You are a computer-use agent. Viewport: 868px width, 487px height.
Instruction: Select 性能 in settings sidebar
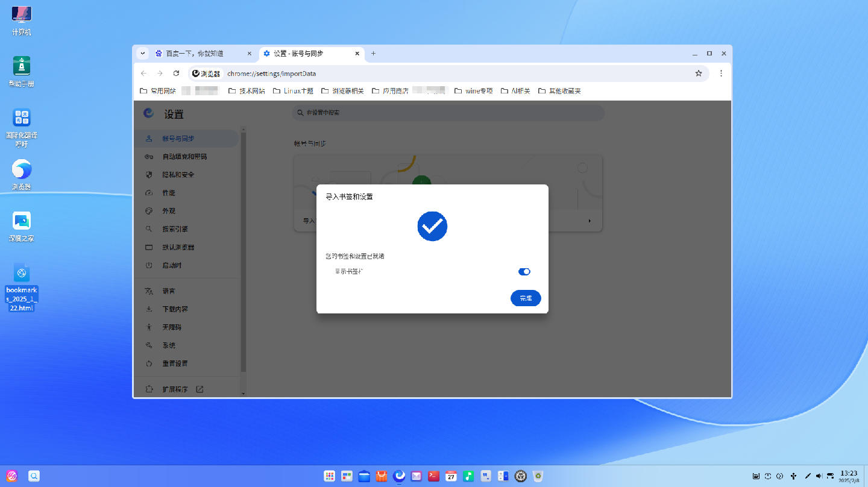186,193
